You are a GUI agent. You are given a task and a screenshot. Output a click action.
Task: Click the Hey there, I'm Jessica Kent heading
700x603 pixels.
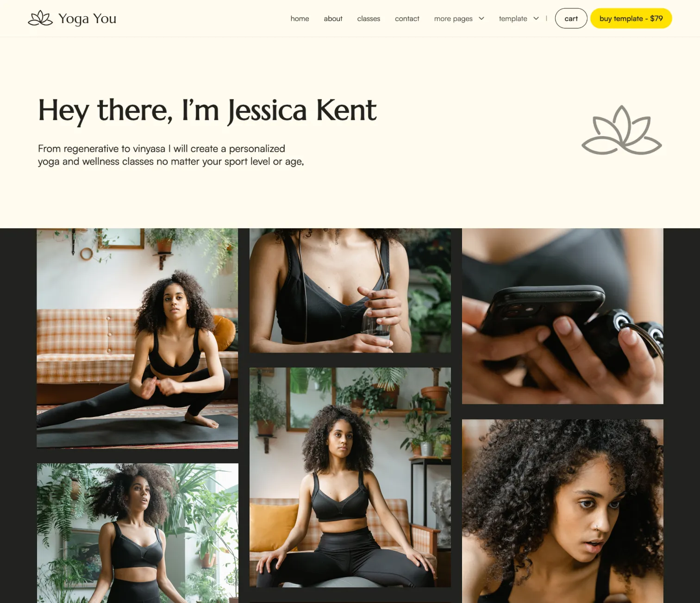(x=207, y=111)
